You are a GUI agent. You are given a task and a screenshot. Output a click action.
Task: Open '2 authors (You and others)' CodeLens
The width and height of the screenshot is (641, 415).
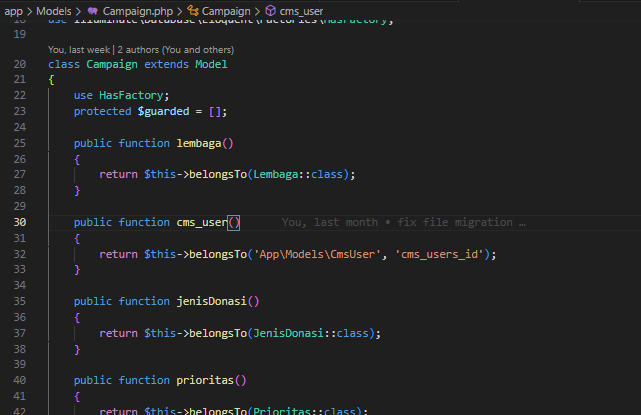point(176,49)
